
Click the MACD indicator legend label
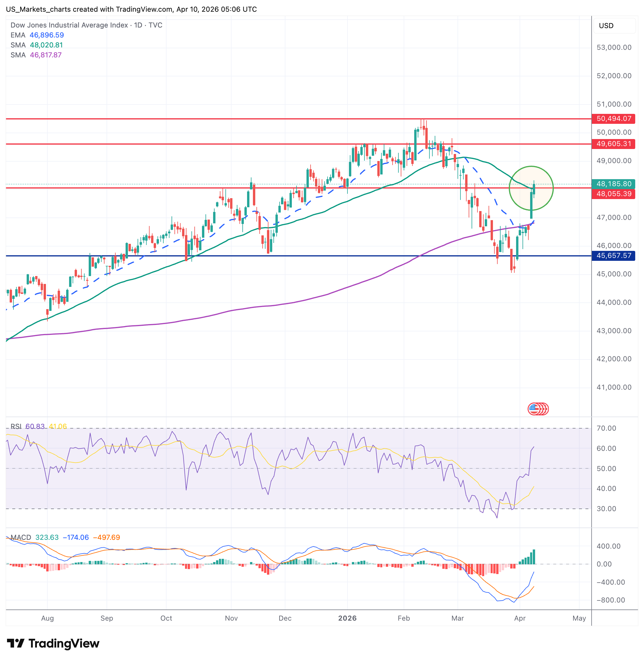[20, 537]
